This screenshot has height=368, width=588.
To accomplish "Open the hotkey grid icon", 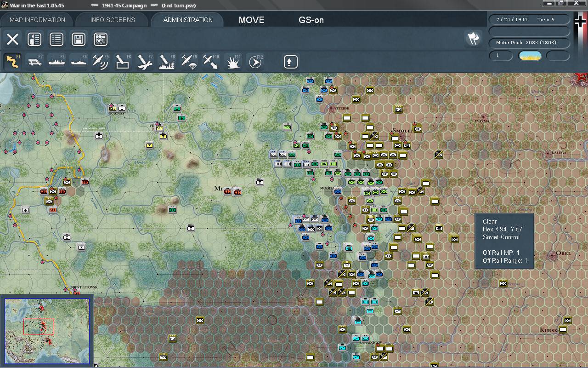I will click(101, 39).
